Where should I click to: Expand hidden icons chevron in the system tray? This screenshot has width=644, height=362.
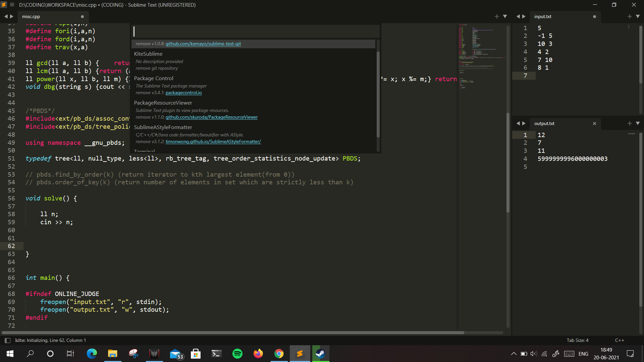coord(514,354)
